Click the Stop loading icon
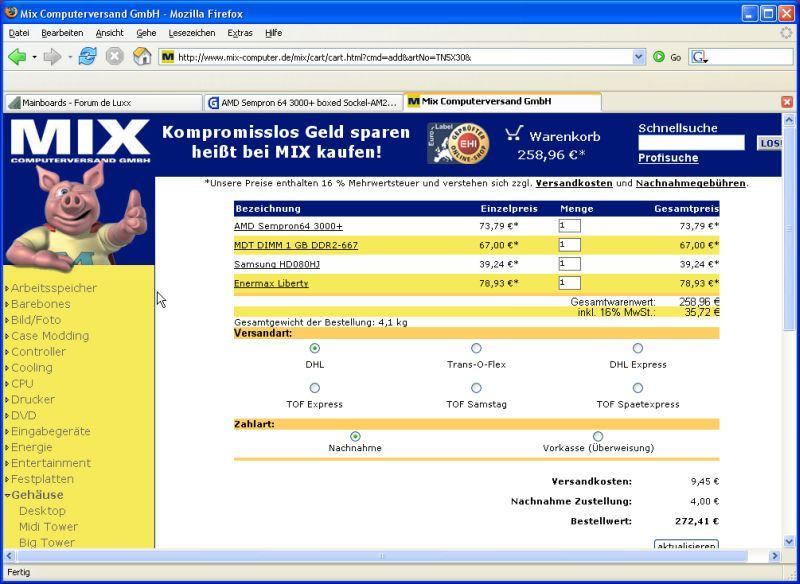 point(115,57)
